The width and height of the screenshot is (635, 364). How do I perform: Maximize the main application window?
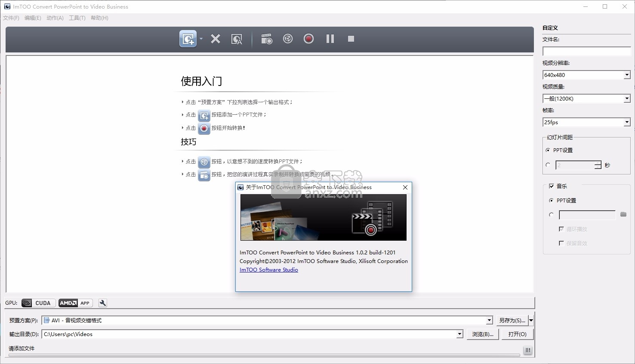(x=605, y=6)
